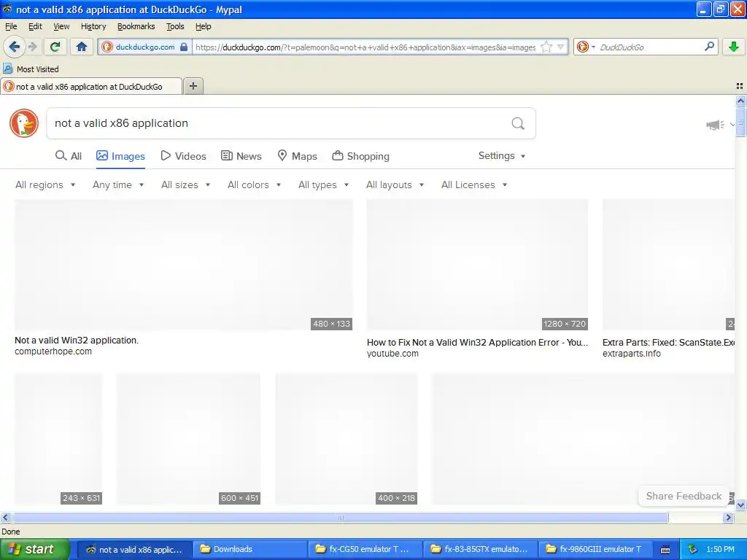
Task: Click the Forward navigation arrow
Action: (32, 47)
